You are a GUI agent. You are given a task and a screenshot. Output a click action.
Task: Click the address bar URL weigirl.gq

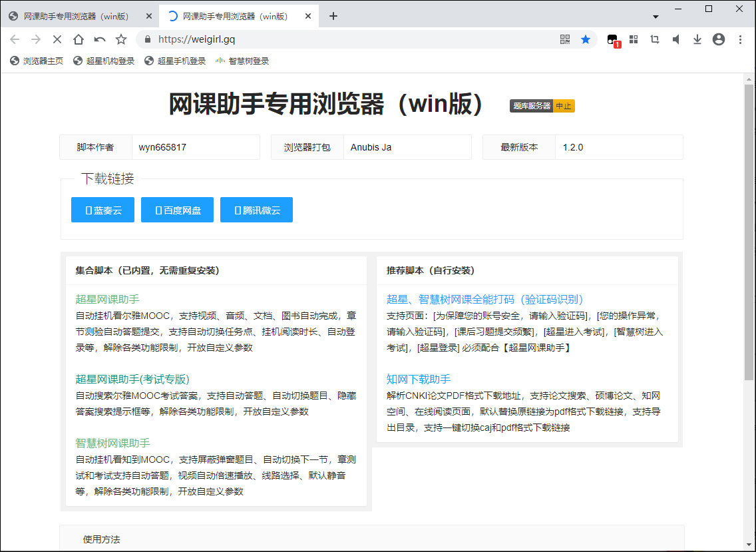pos(197,39)
